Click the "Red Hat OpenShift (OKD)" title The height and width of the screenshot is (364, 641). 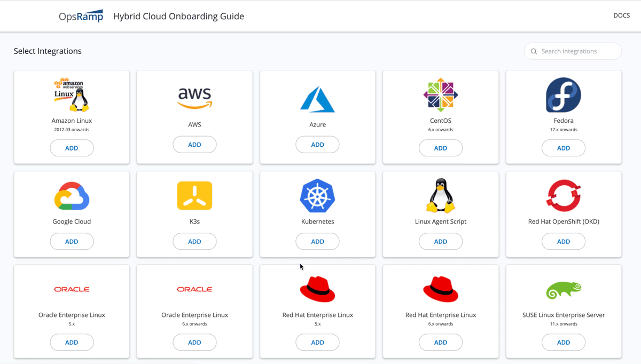[x=564, y=221]
